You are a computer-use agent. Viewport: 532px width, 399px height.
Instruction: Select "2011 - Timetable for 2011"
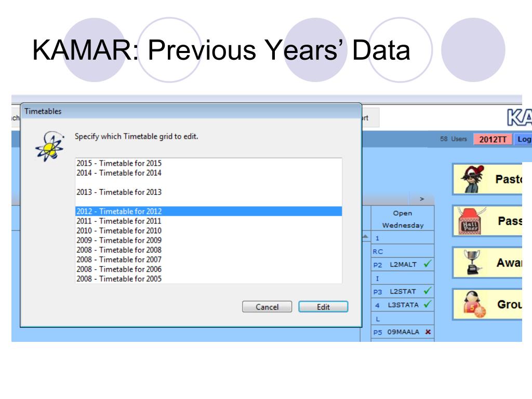click(208, 221)
